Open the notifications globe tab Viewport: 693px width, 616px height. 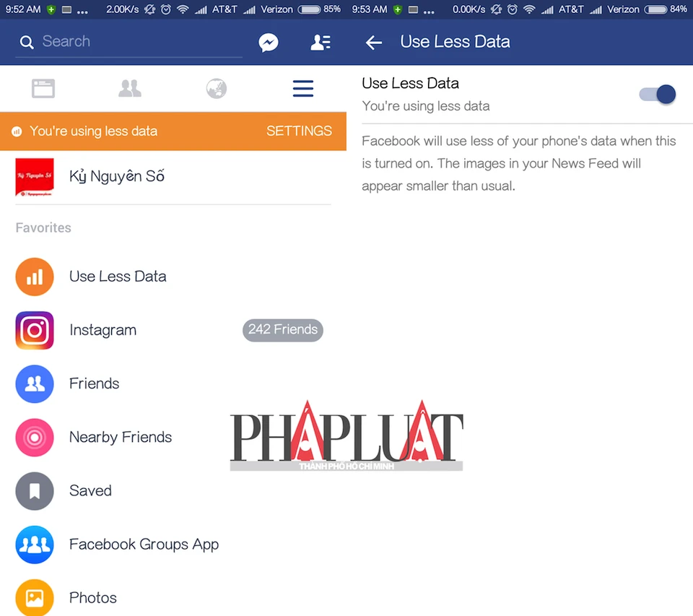217,88
